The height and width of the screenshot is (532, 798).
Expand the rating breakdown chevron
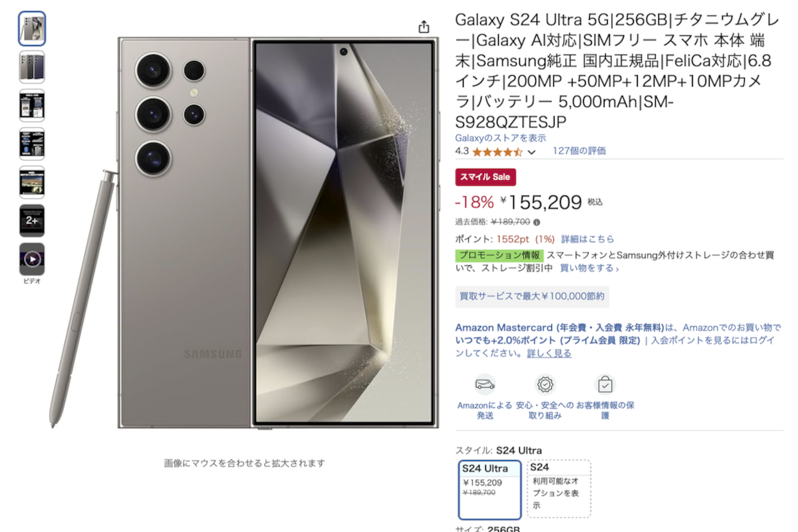tap(531, 152)
